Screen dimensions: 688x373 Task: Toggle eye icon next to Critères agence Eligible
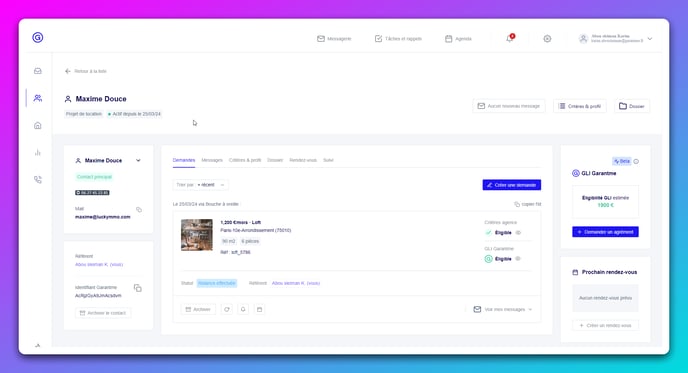(x=518, y=233)
